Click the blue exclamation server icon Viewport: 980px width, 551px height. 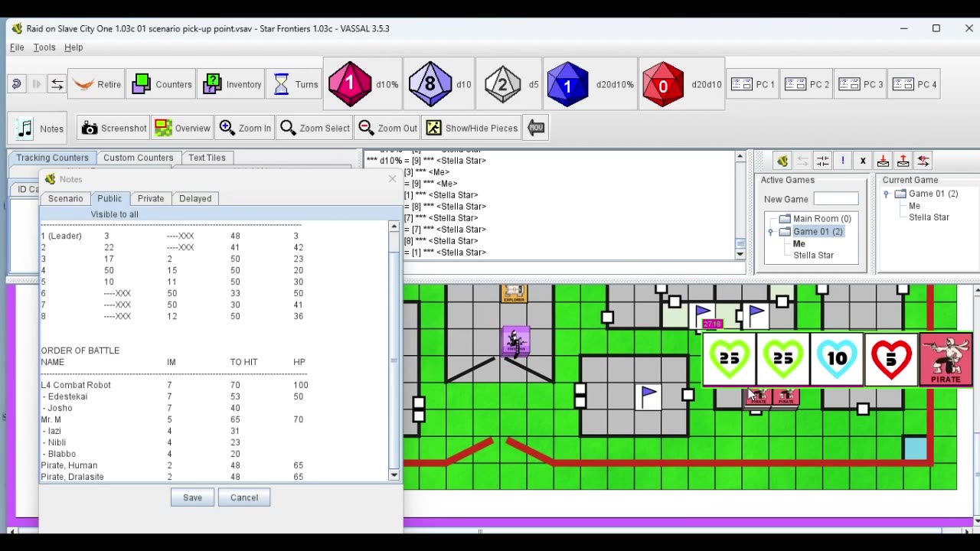pyautogui.click(x=842, y=161)
